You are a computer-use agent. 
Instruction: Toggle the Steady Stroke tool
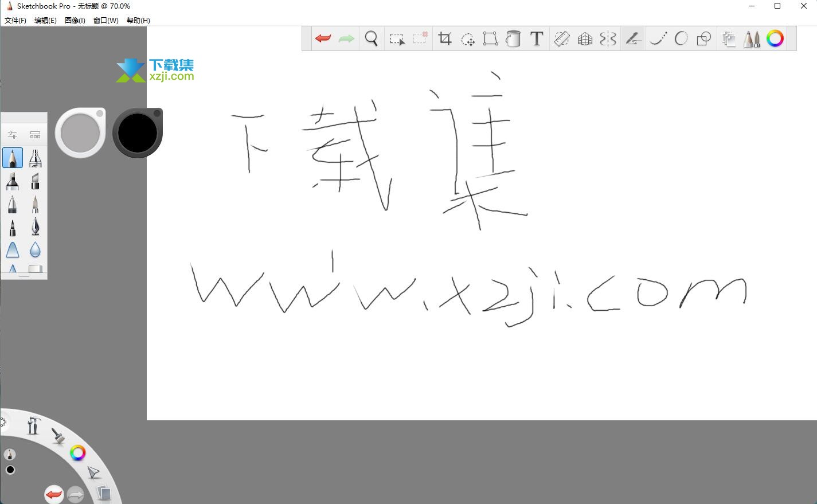tap(632, 38)
